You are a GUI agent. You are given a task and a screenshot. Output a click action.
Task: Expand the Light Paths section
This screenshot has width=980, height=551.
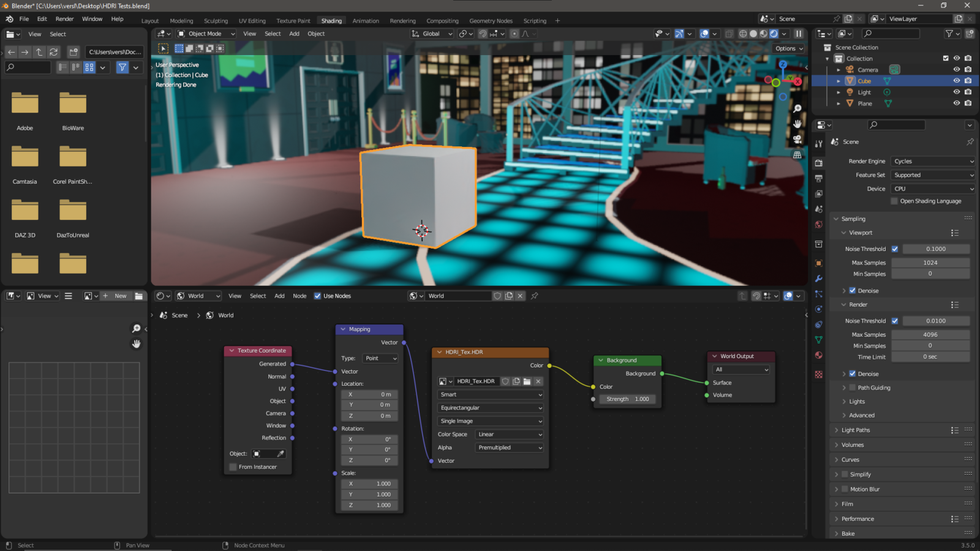point(859,430)
